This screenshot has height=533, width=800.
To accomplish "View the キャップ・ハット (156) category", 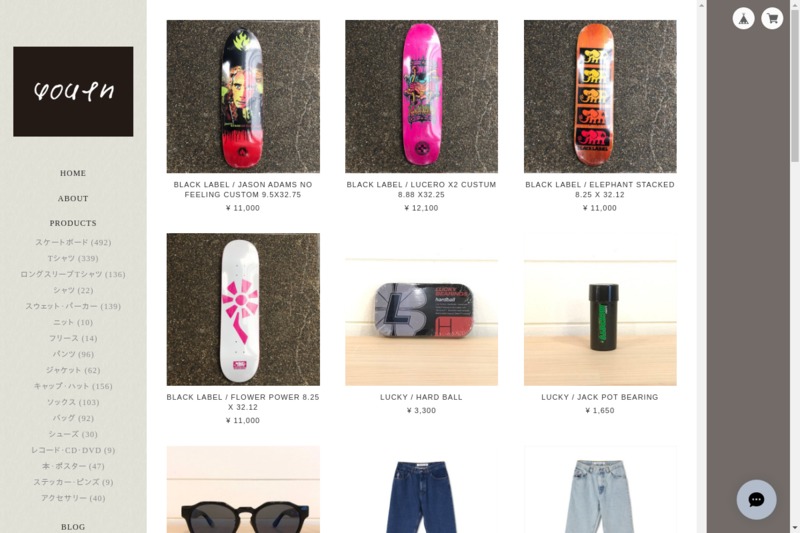I will (x=73, y=386).
